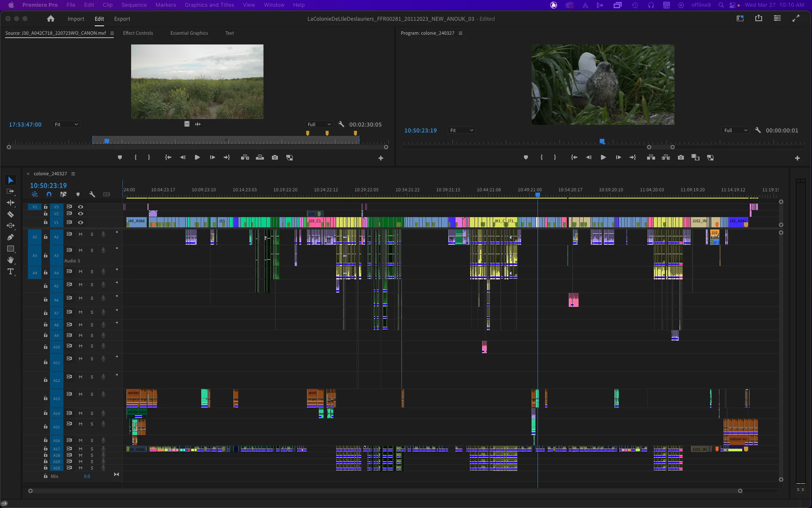Select the Razor tool
The height and width of the screenshot is (508, 812).
[11, 214]
